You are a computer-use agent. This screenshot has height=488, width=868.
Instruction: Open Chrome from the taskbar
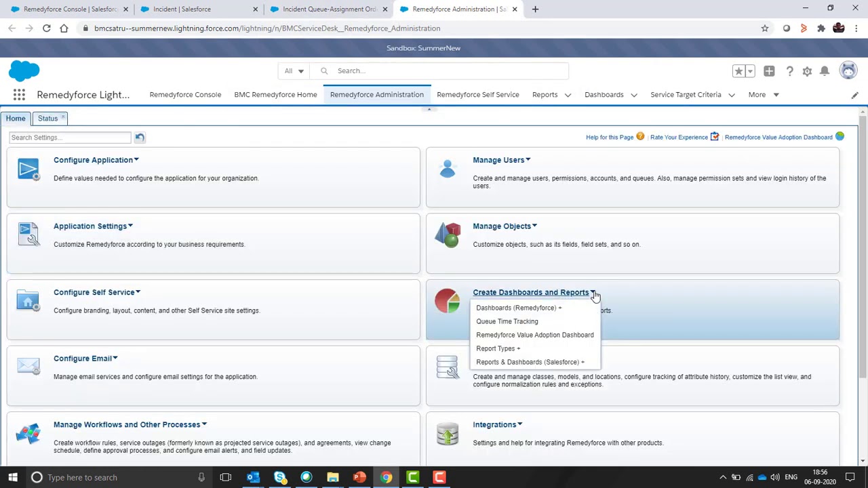click(x=386, y=477)
